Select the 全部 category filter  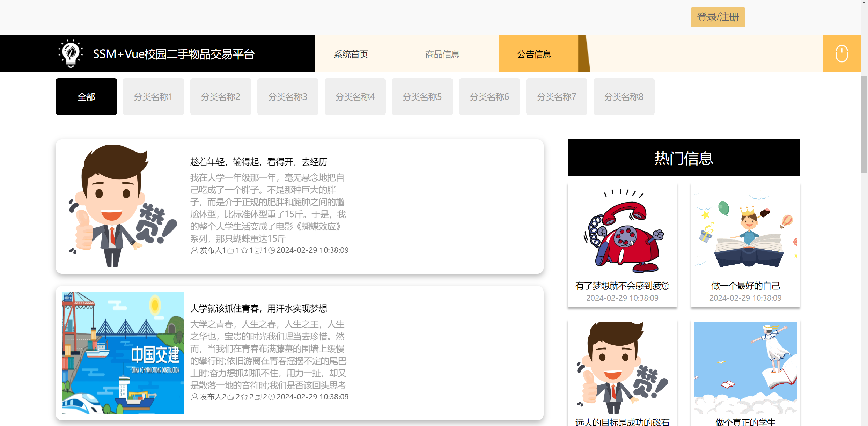pos(86,96)
